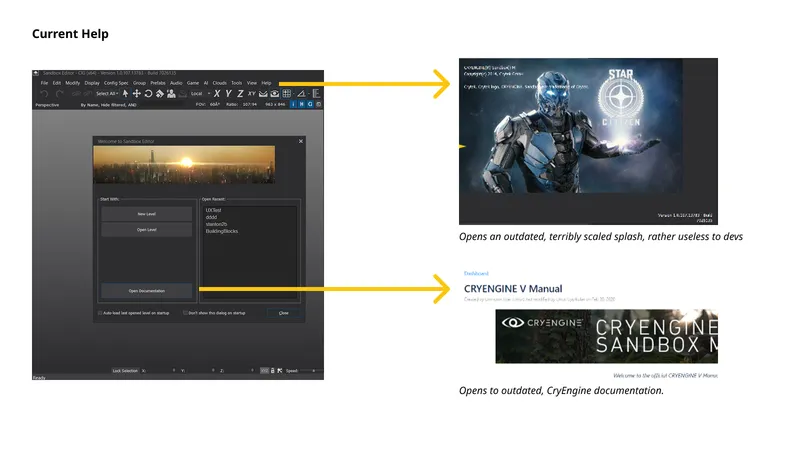The width and height of the screenshot is (800, 450).
Task: Click the Lock Selection button
Action: click(125, 370)
